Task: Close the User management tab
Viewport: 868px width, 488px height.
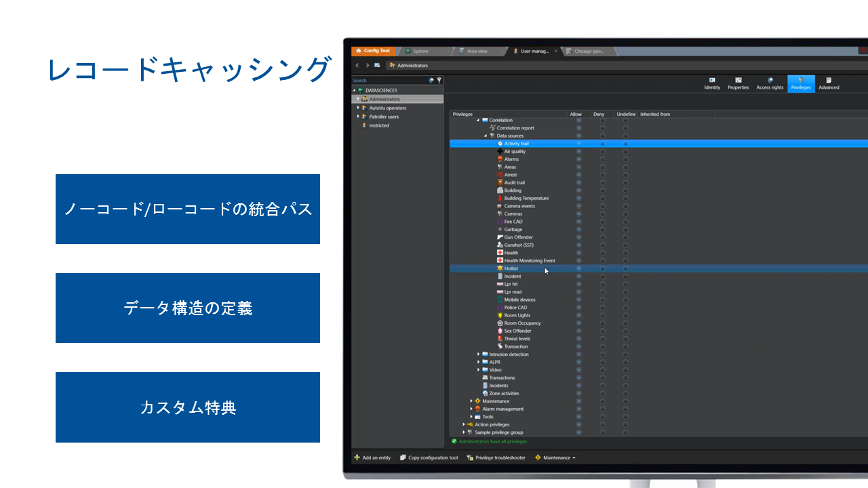Action: pyautogui.click(x=556, y=51)
